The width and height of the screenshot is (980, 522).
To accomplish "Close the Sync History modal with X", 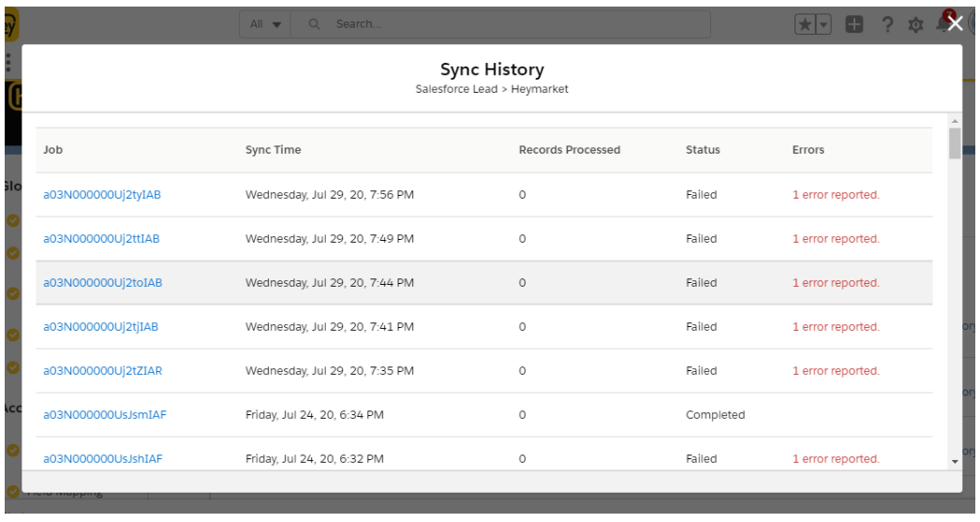I will coord(955,23).
